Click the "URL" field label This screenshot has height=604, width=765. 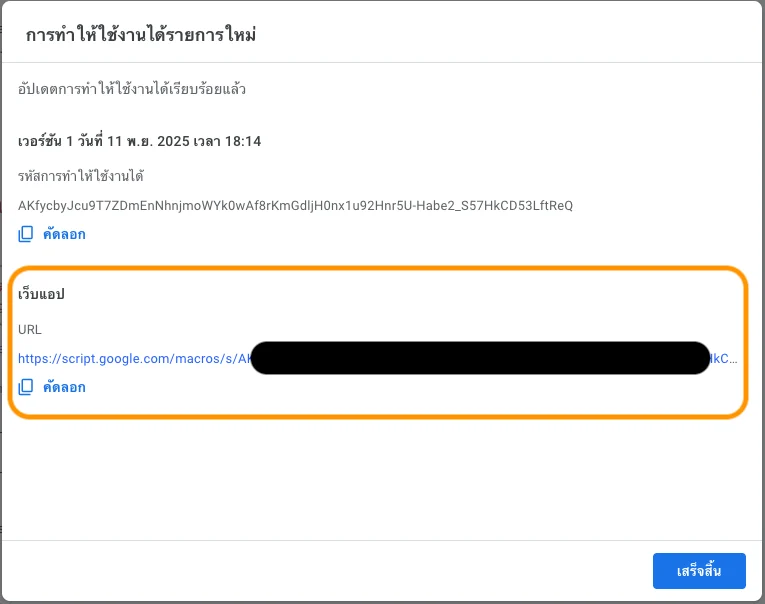30,329
